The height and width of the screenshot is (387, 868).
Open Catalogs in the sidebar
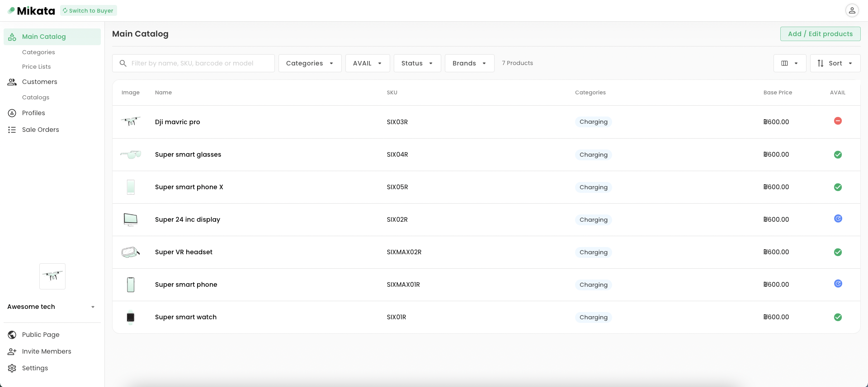click(36, 98)
